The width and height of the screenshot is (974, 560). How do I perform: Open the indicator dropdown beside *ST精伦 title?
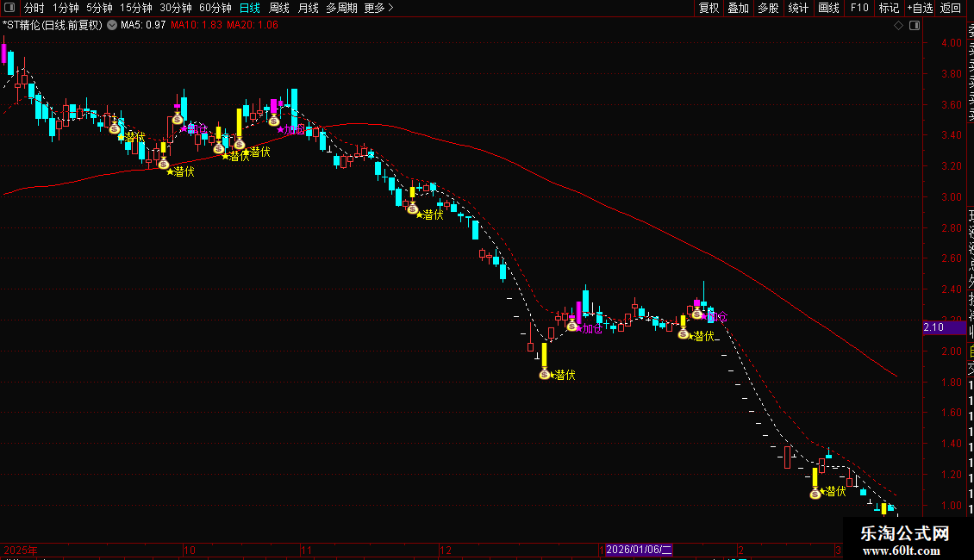point(112,25)
